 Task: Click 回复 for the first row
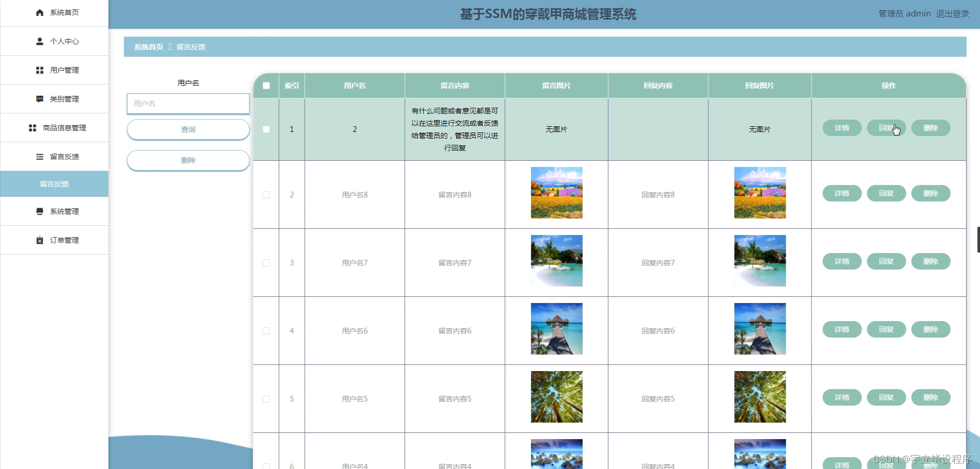click(886, 128)
